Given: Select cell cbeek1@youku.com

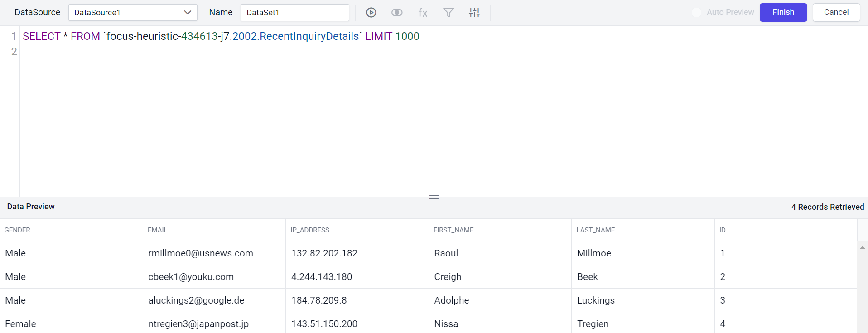Looking at the screenshot, I should click(214, 277).
